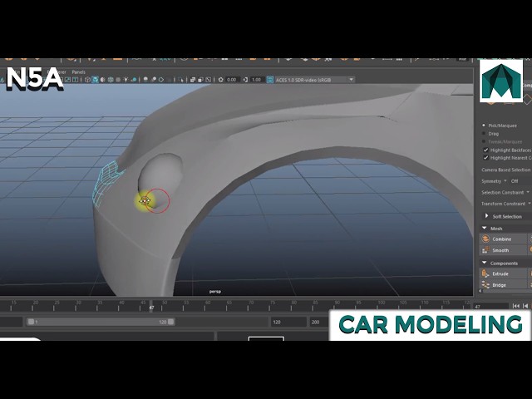Uncheck Highlight Backfaces checkbox

pyautogui.click(x=485, y=150)
